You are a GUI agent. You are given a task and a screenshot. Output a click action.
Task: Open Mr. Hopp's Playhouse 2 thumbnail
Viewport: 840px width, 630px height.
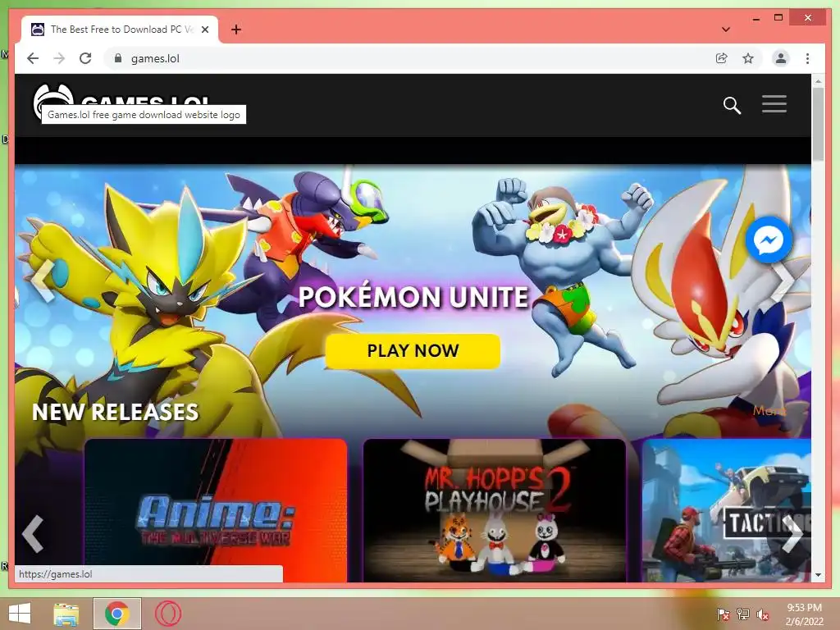495,510
